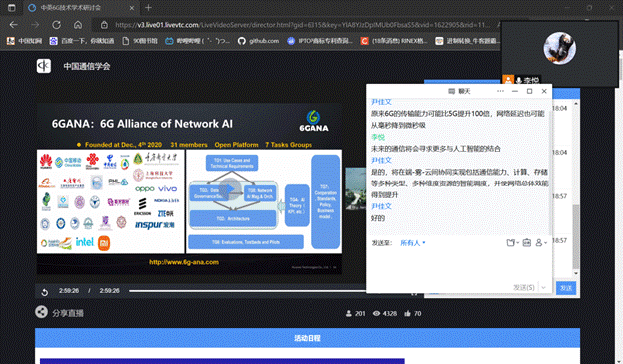Click the screenshot icon in chat toolbar
This screenshot has width=623, height=364.
[527, 243]
